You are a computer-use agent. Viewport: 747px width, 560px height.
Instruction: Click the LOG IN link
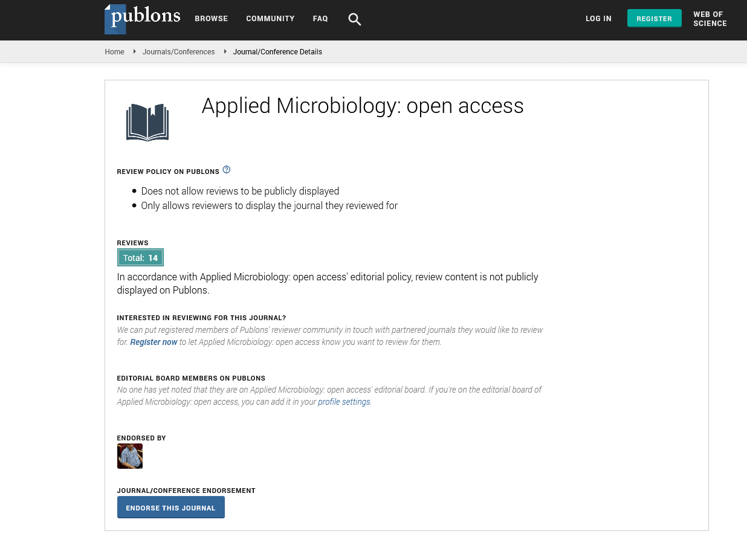pos(598,19)
